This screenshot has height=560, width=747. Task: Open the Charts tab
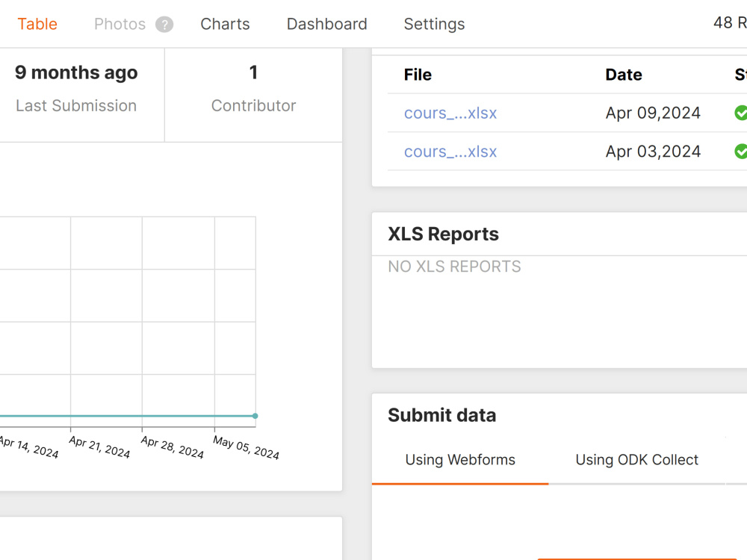coord(225,24)
